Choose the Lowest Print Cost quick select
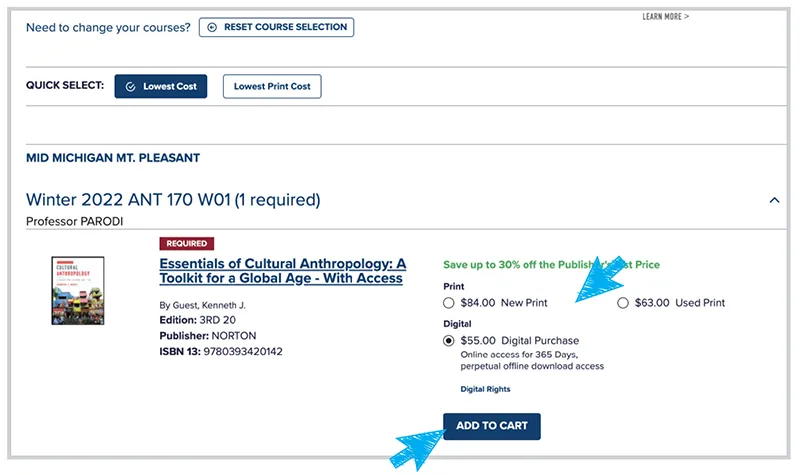This screenshot has width=800, height=475. pos(272,87)
